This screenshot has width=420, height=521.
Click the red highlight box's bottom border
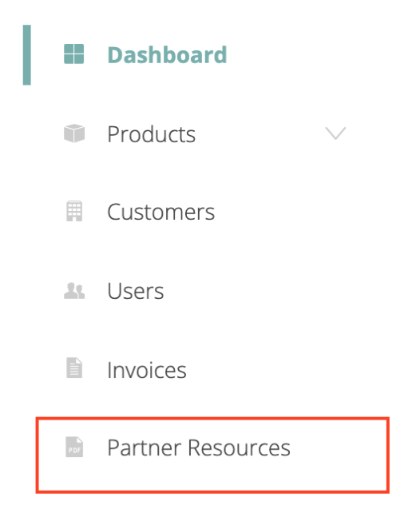coord(212,491)
